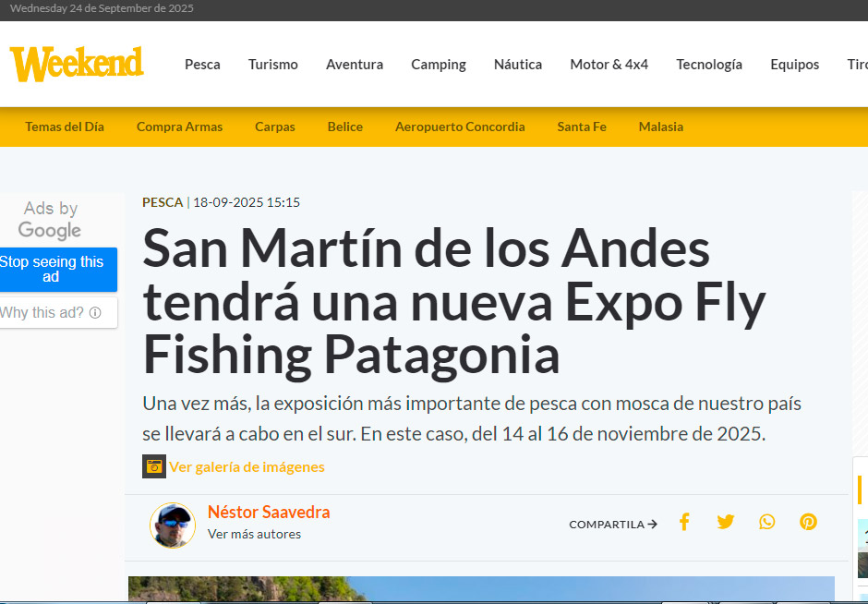Open the Ver más autores link
This screenshot has height=604, width=868.
(254, 534)
